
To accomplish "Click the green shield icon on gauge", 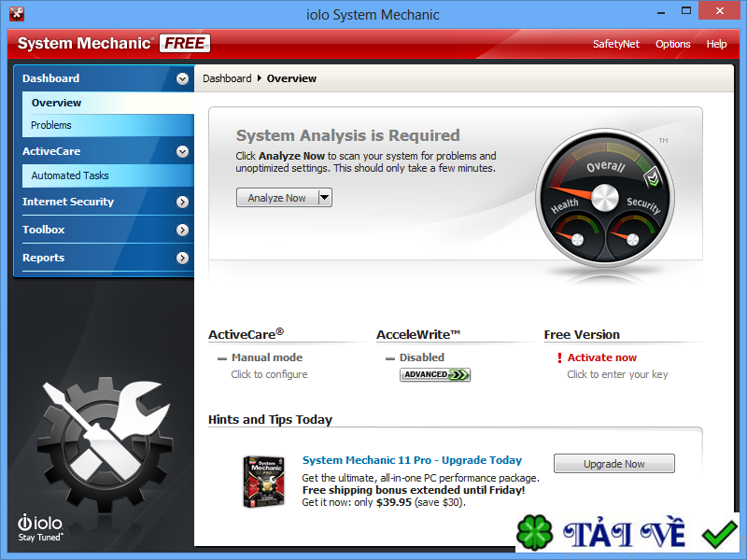I will [x=656, y=172].
